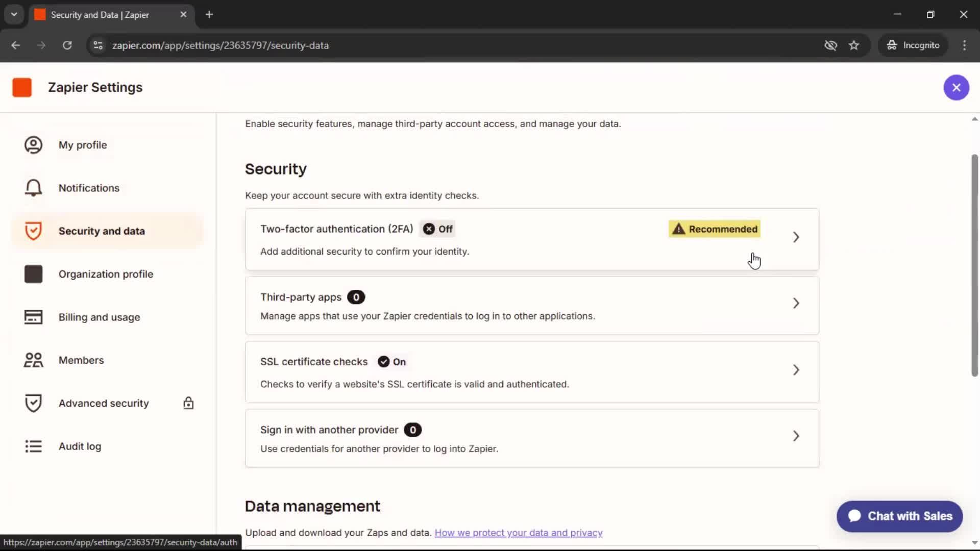
Task: Click the SSL certificate checks On badge
Action: click(391, 362)
